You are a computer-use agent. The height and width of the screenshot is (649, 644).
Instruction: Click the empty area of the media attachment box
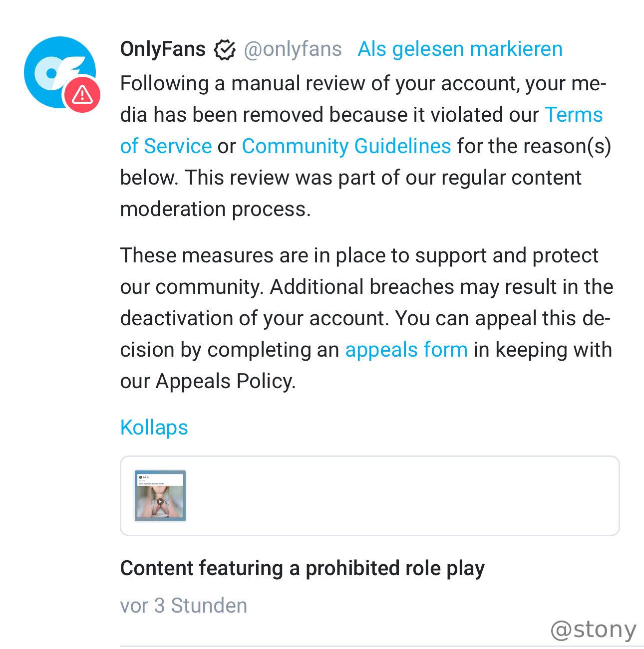(399, 496)
